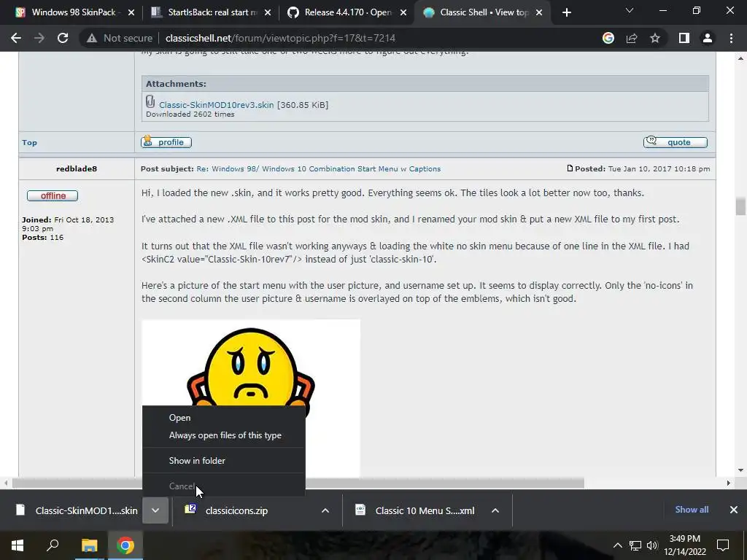The image size is (747, 560).
Task: Open the classicicons.zip download
Action: click(x=243, y=510)
